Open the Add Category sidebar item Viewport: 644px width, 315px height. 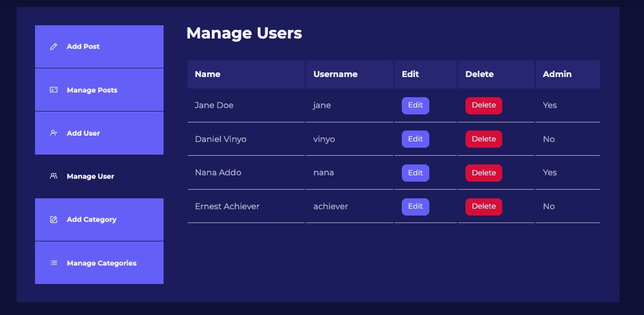click(x=99, y=220)
